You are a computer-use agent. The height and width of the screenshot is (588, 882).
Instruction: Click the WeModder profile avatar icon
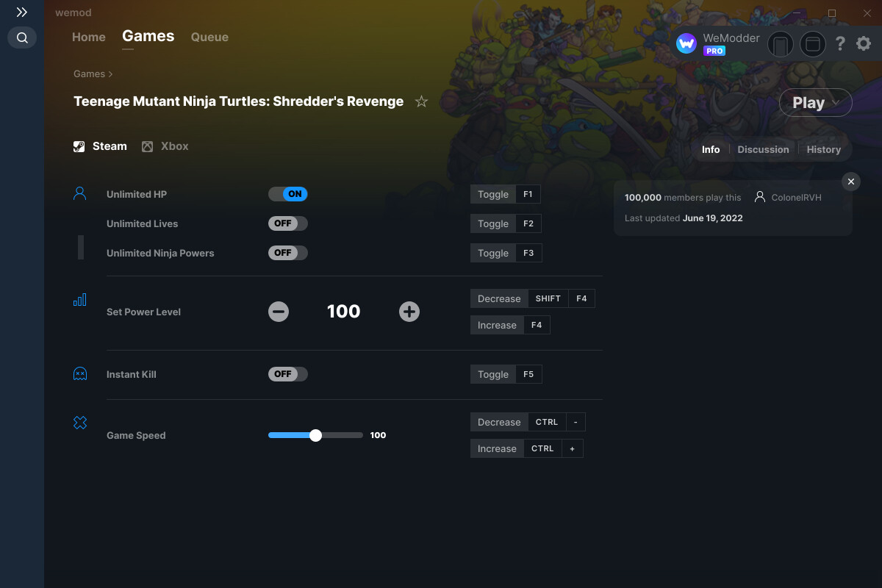point(686,44)
